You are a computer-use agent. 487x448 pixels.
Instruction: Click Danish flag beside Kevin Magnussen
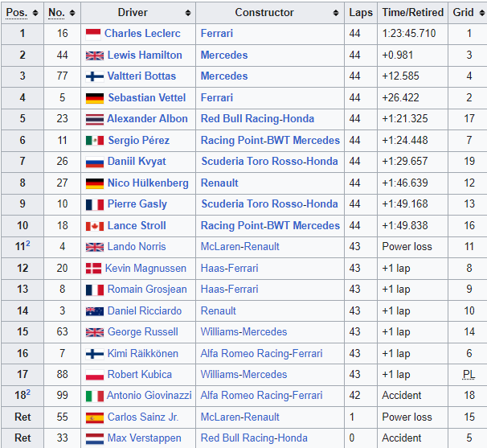pos(93,269)
